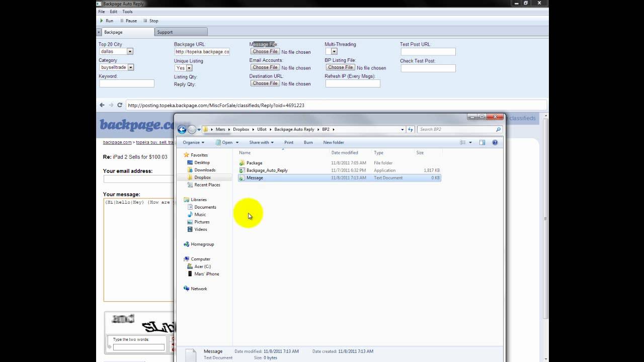
Task: Click the Refresh IP input field
Action: point(353,83)
